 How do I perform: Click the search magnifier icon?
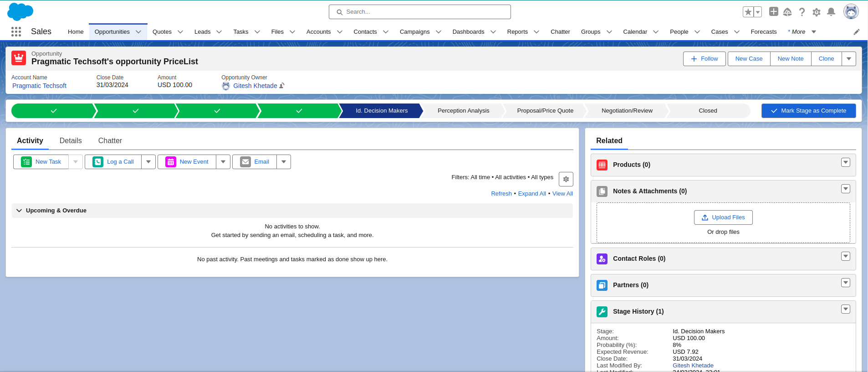(x=339, y=12)
